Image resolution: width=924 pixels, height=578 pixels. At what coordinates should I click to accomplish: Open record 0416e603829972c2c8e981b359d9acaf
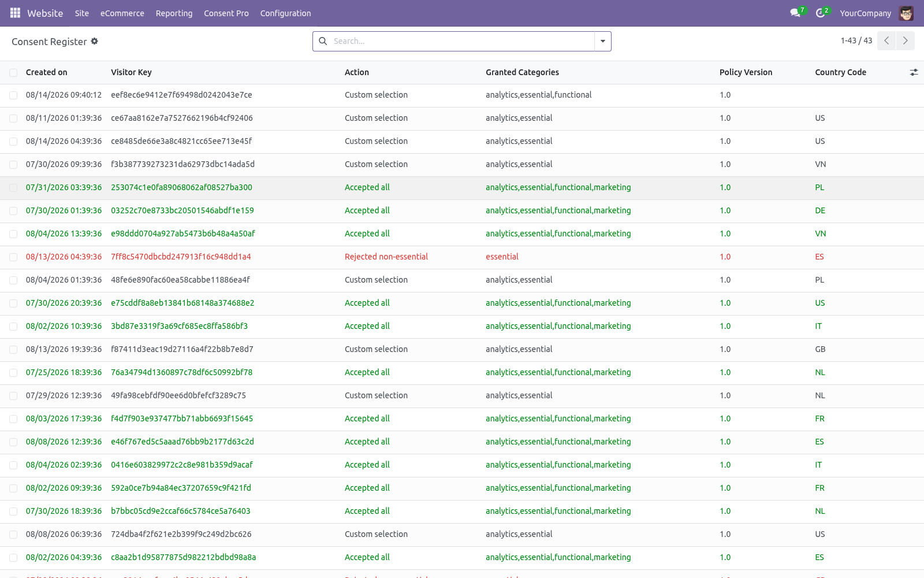[x=182, y=465]
